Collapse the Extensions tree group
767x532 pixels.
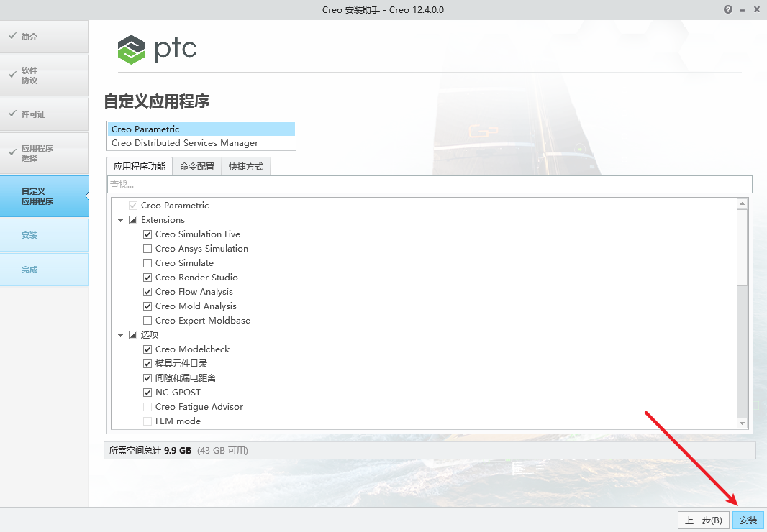(121, 220)
